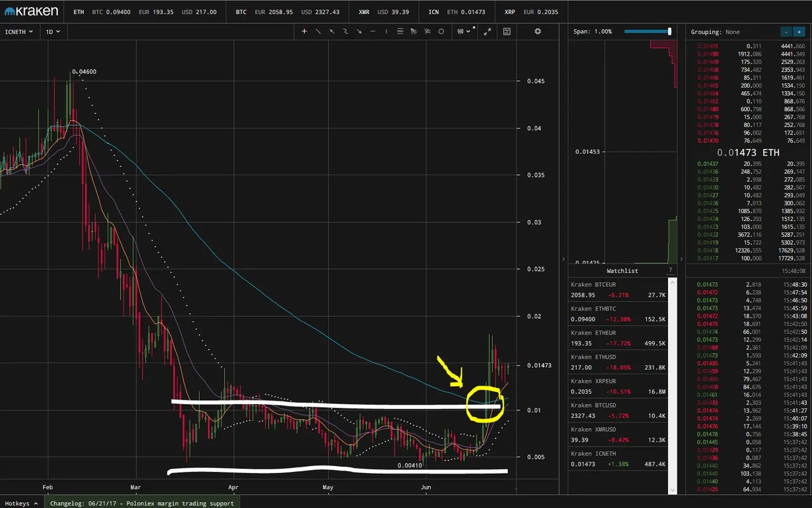Click the 0.00410 low price label
812x508 pixels.
(410, 465)
